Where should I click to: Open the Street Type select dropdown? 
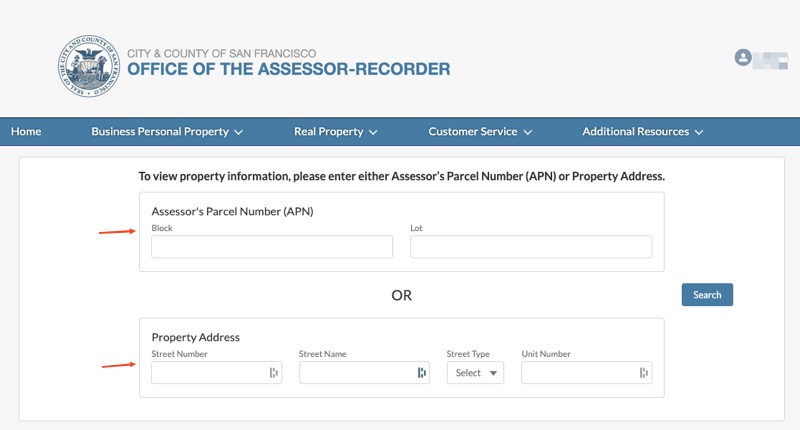coord(475,373)
